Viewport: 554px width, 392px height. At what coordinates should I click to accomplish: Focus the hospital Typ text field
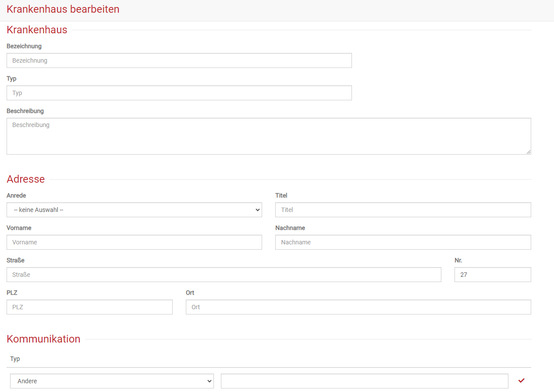point(179,93)
